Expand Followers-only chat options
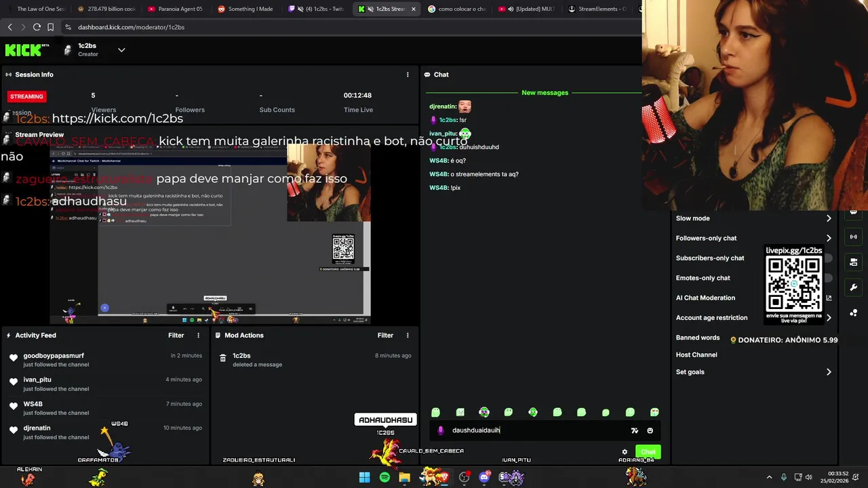The height and width of the screenshot is (488, 868). (x=829, y=238)
